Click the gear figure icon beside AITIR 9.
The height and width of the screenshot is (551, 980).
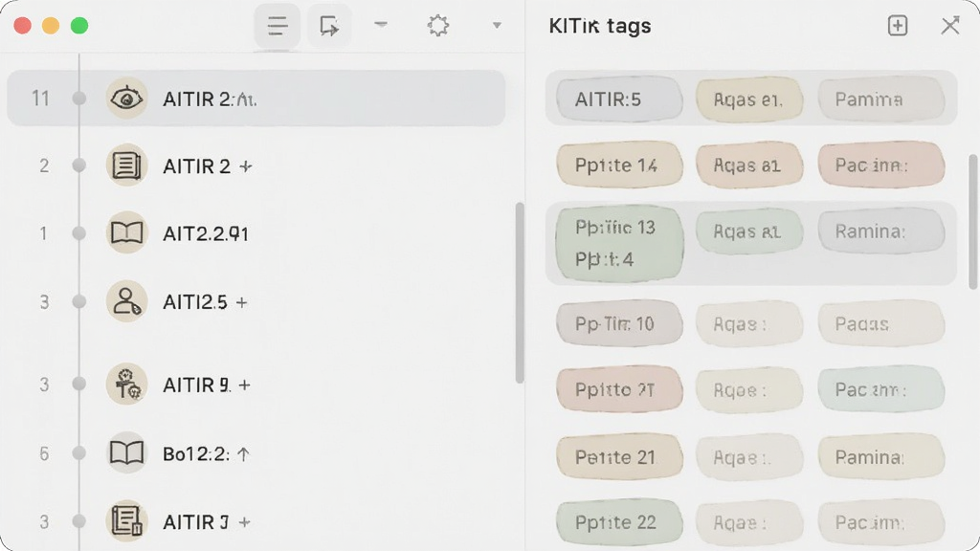[127, 385]
